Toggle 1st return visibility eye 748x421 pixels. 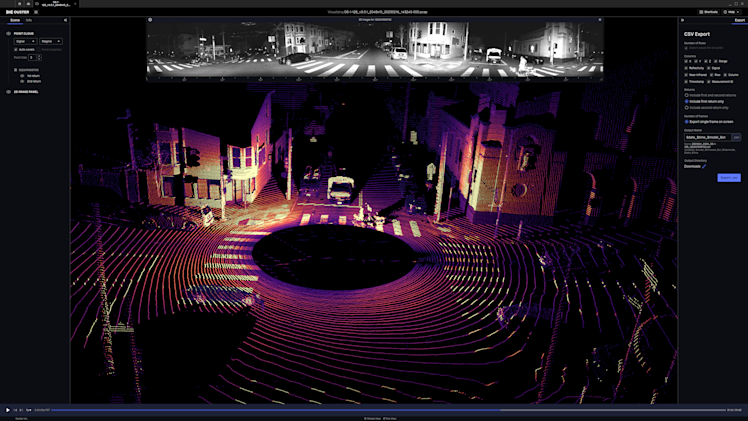(22, 76)
